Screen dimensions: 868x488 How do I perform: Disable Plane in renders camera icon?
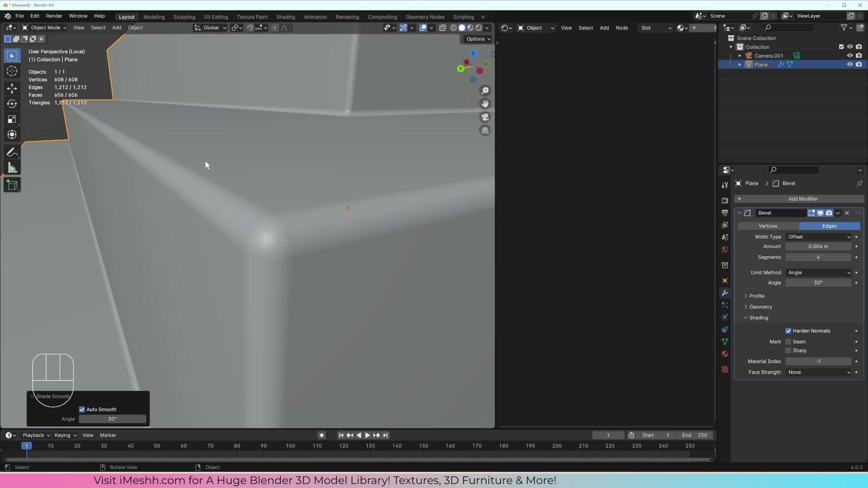click(859, 65)
